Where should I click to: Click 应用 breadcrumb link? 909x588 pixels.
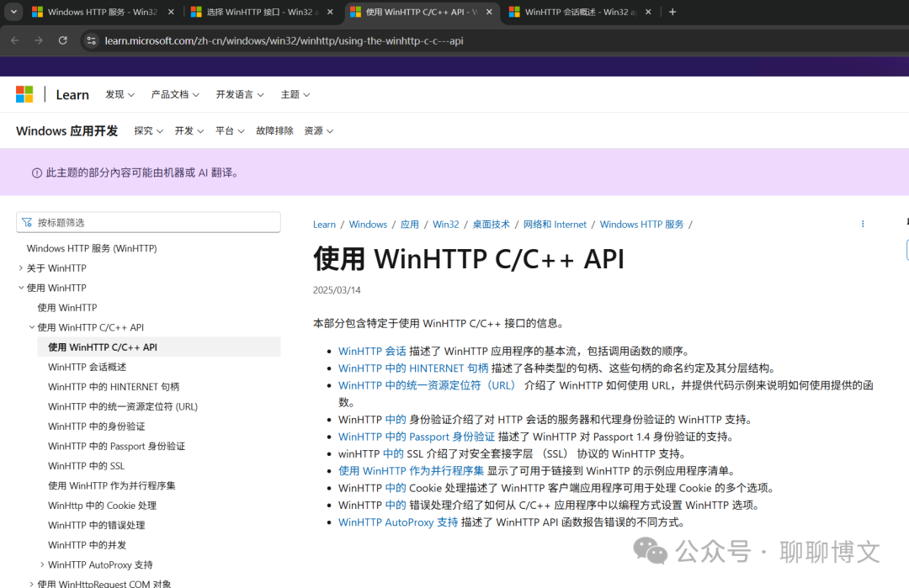pyautogui.click(x=410, y=225)
